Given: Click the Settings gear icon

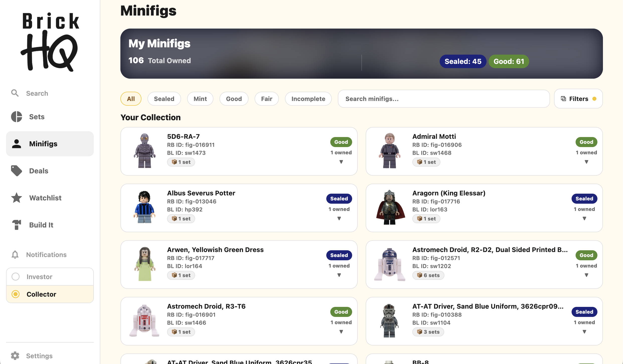Looking at the screenshot, I should (x=15, y=356).
